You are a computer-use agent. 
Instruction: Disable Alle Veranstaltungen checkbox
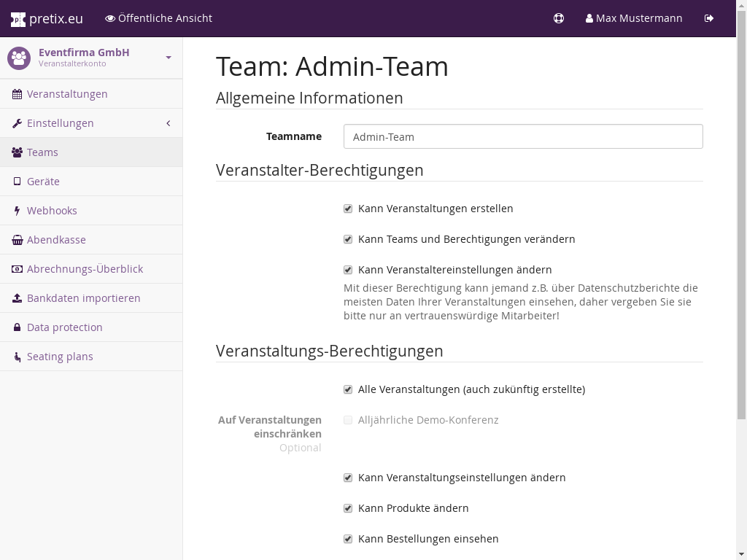tap(348, 389)
